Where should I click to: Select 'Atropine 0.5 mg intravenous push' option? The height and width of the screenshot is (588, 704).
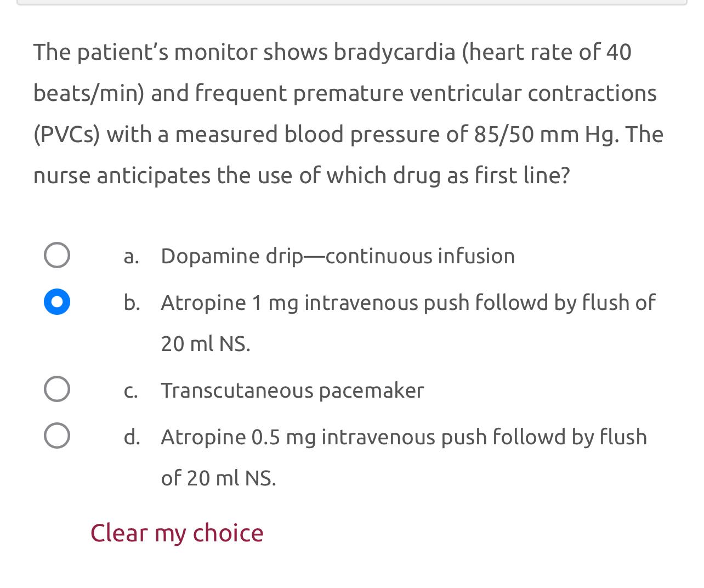(x=404, y=437)
